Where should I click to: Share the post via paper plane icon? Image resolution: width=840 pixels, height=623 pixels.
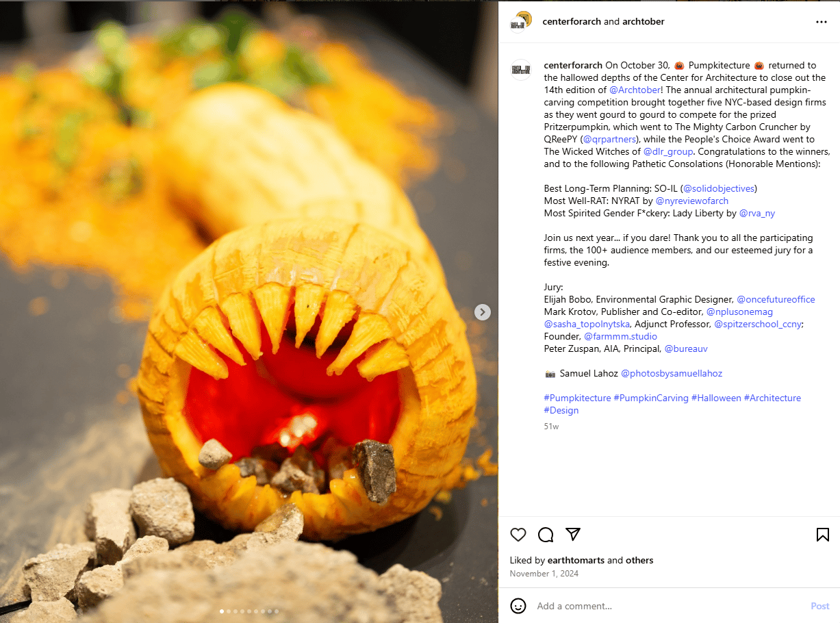573,535
